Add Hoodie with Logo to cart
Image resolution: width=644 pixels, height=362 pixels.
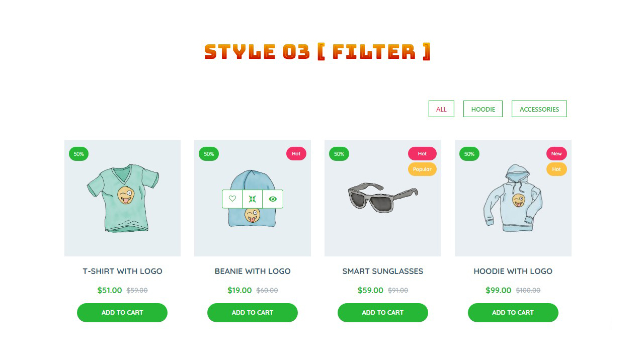click(513, 313)
